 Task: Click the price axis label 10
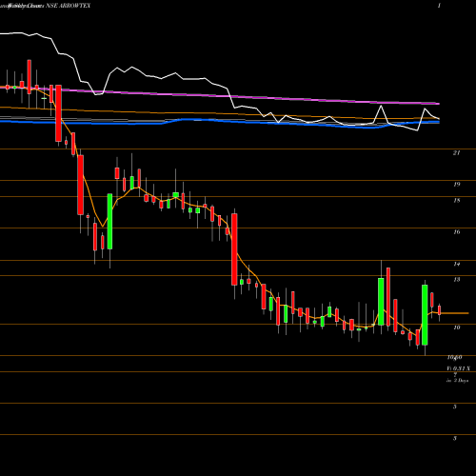click(456, 327)
